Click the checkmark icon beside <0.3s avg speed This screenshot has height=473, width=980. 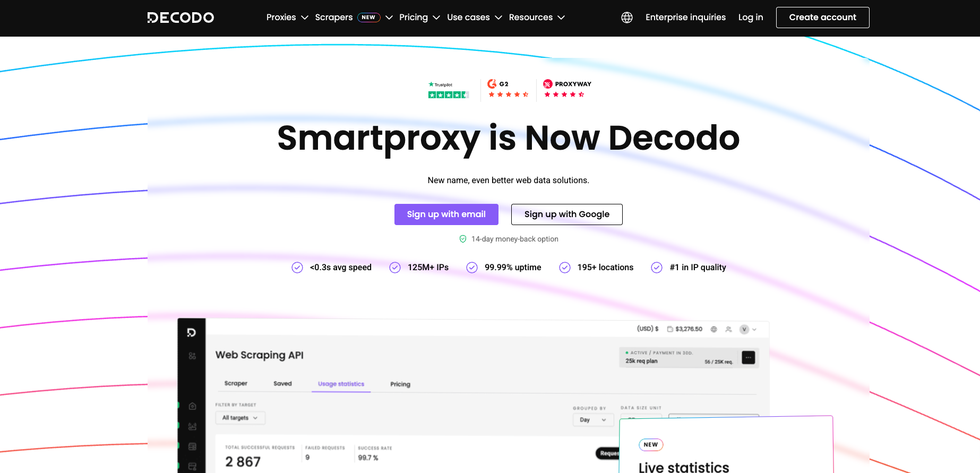pyautogui.click(x=297, y=268)
